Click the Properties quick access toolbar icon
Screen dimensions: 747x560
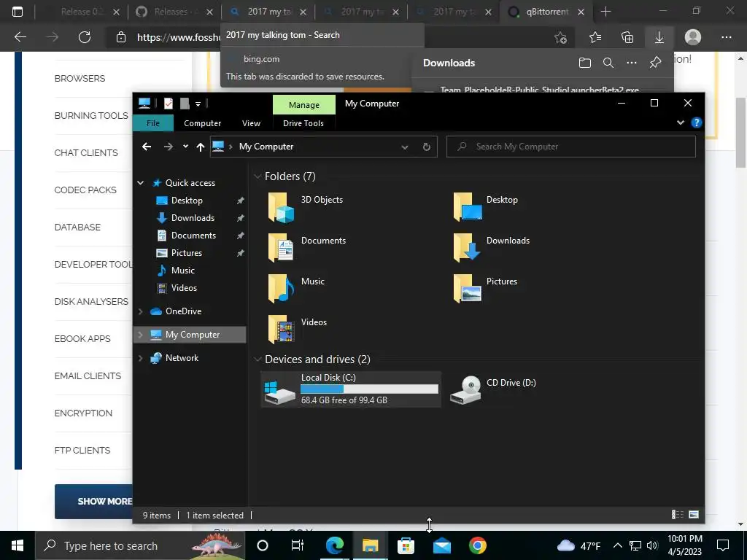coord(169,104)
